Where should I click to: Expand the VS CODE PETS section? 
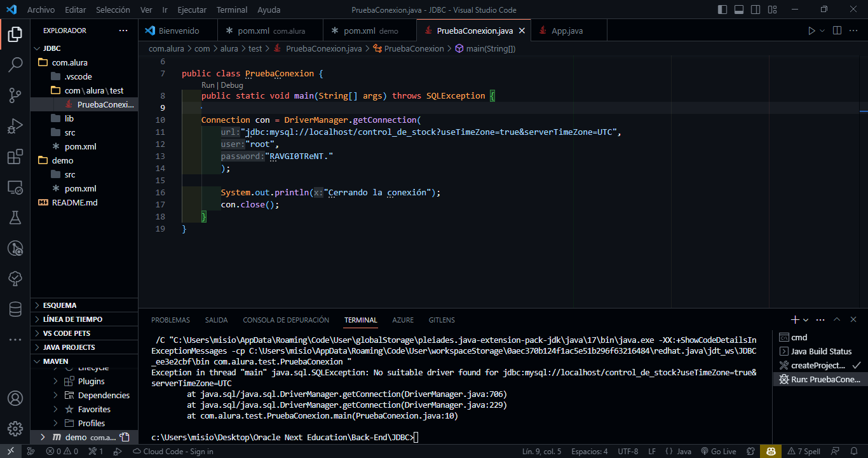[84, 333]
